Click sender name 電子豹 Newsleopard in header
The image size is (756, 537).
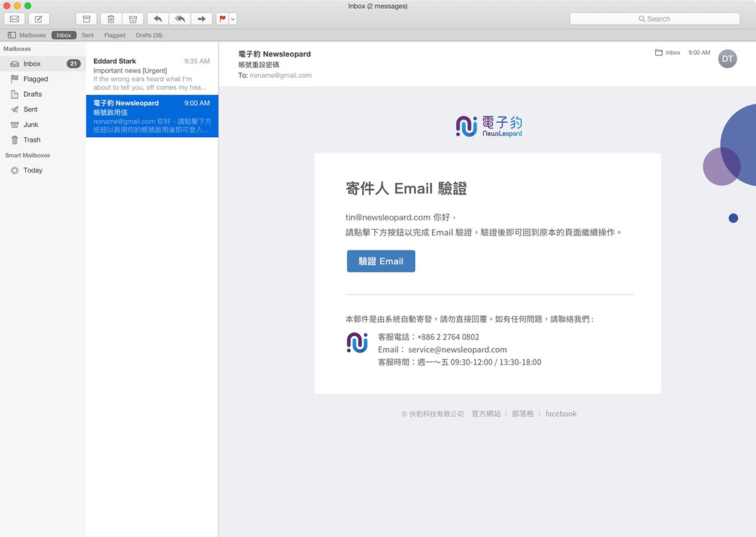(x=274, y=54)
